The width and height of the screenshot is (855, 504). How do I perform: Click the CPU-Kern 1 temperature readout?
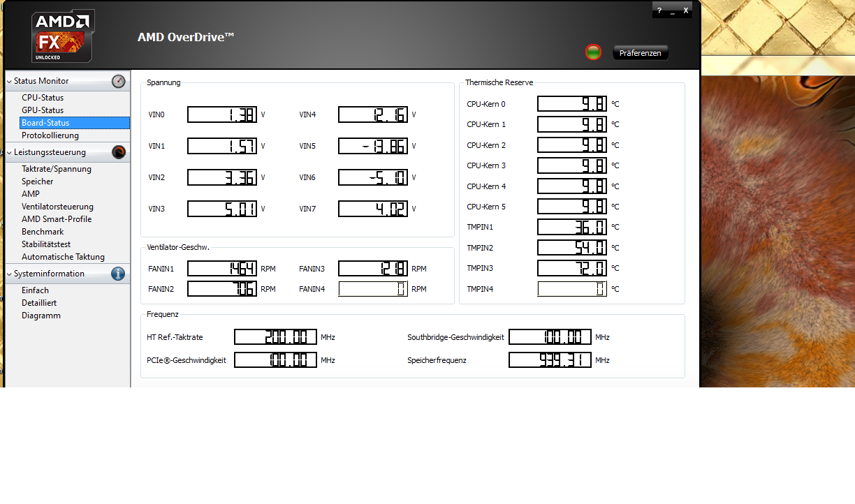572,124
